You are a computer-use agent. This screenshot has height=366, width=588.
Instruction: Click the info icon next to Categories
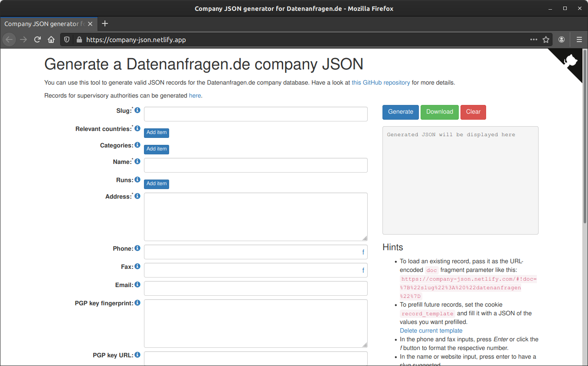coord(137,145)
